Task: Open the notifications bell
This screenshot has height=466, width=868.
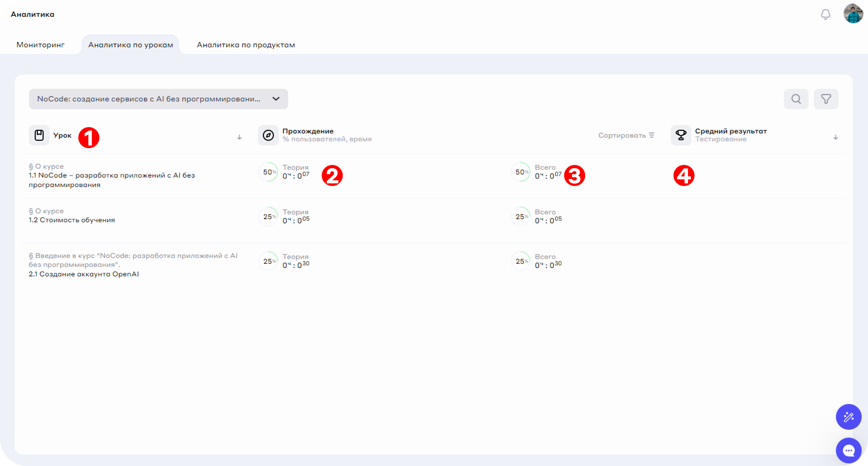Action: [825, 14]
